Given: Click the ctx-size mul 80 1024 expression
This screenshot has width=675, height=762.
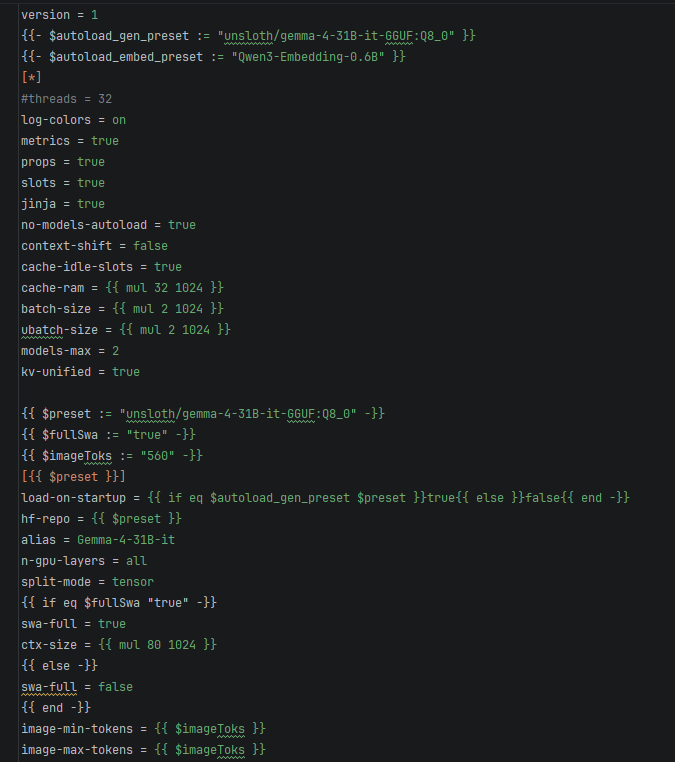Looking at the screenshot, I should (x=157, y=645).
